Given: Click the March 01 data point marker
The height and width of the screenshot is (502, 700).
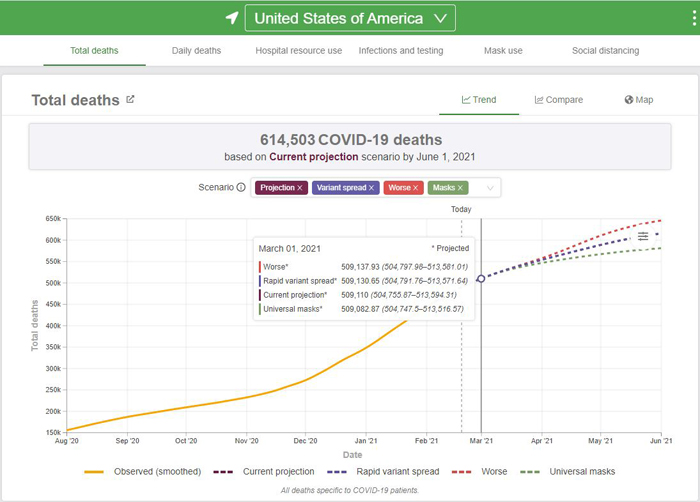Looking at the screenshot, I should pos(481,279).
